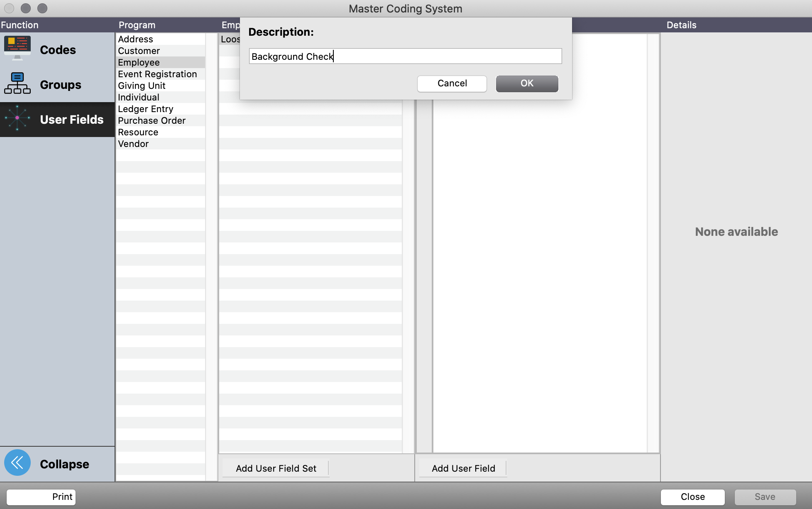812x509 pixels.
Task: Select Address in the Program list
Action: click(x=135, y=39)
